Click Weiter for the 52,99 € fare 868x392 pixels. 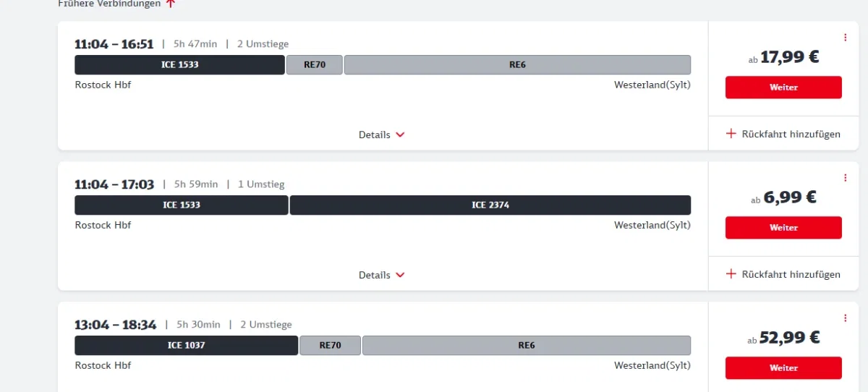[783, 367]
